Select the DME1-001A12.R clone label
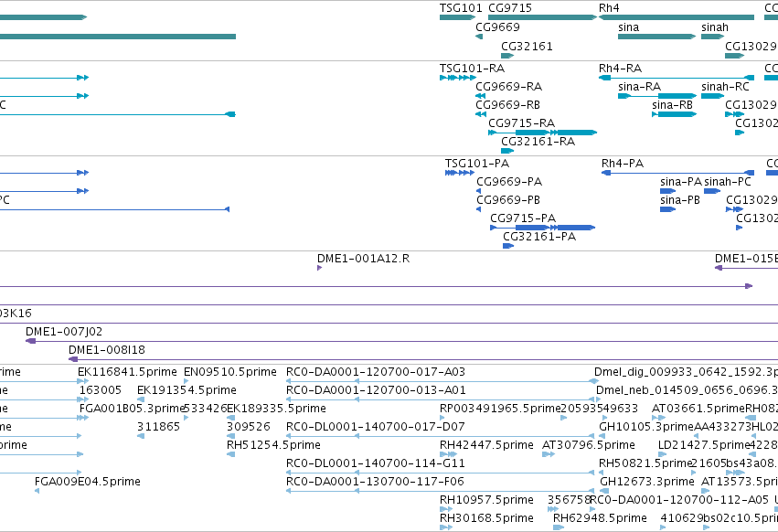 tap(363, 259)
